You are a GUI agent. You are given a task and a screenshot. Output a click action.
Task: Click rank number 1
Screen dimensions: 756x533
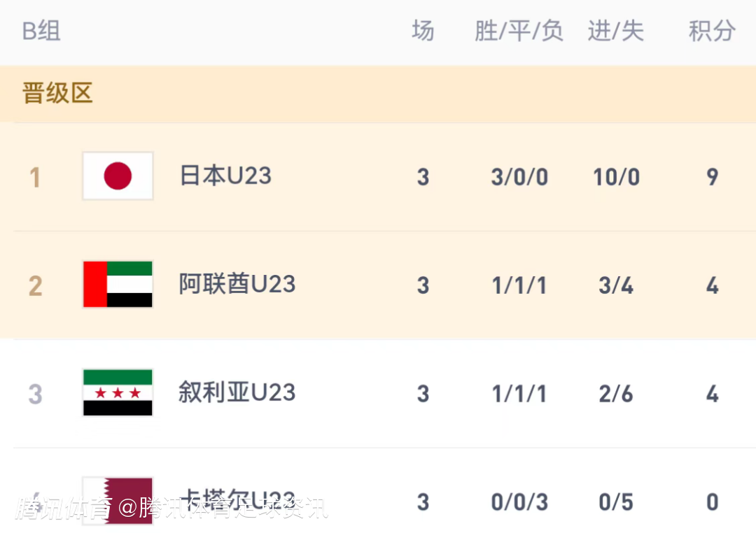(35, 178)
